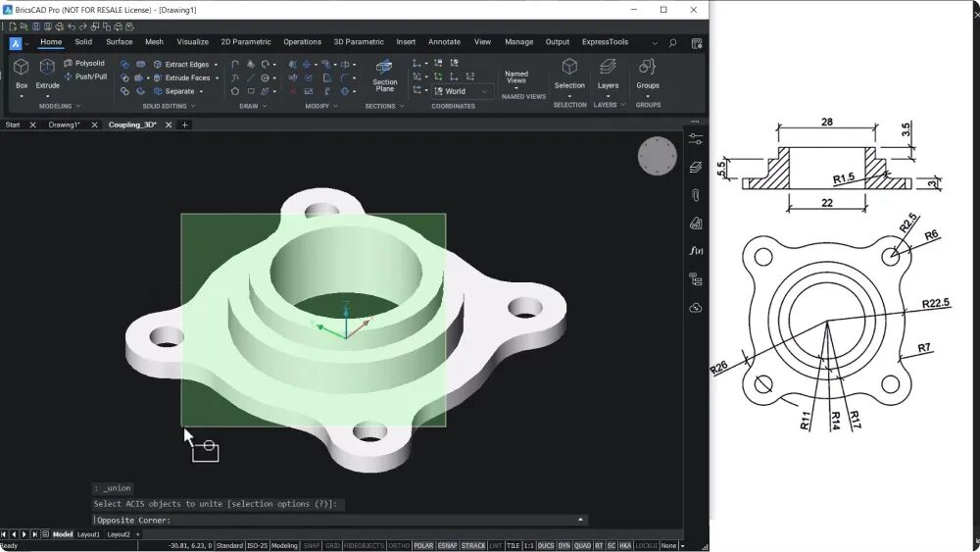This screenshot has height=552, width=980.
Task: Click the Extrude Faces tool
Action: click(x=182, y=78)
